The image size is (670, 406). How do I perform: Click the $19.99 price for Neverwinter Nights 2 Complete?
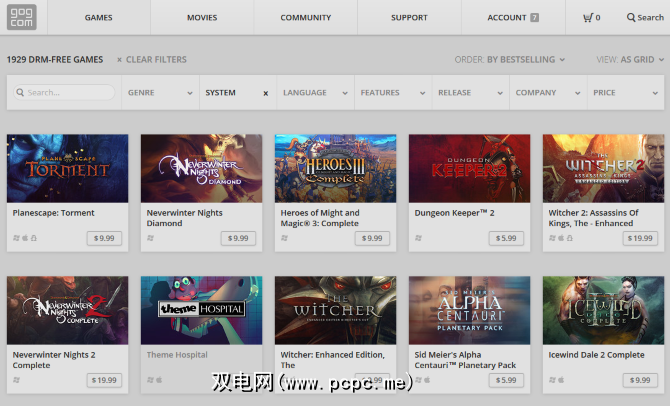[104, 380]
